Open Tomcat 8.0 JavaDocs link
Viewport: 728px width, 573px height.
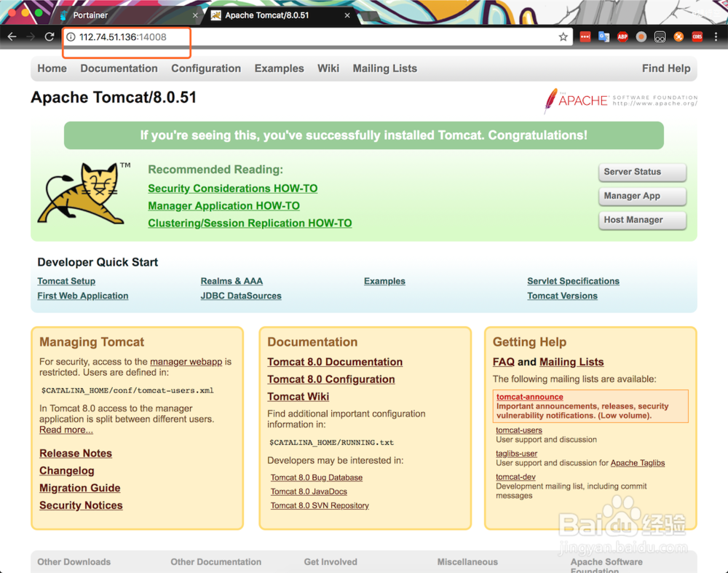coord(309,491)
